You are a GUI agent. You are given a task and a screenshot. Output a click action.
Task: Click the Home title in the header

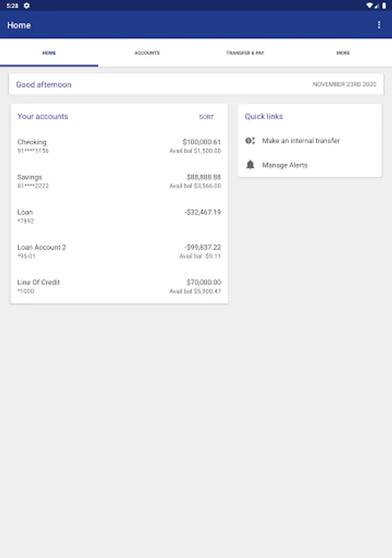point(19,25)
